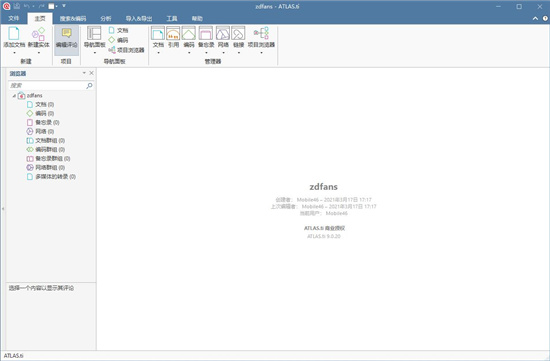
Task: Select 文档 (0) in project tree
Action: click(x=40, y=104)
